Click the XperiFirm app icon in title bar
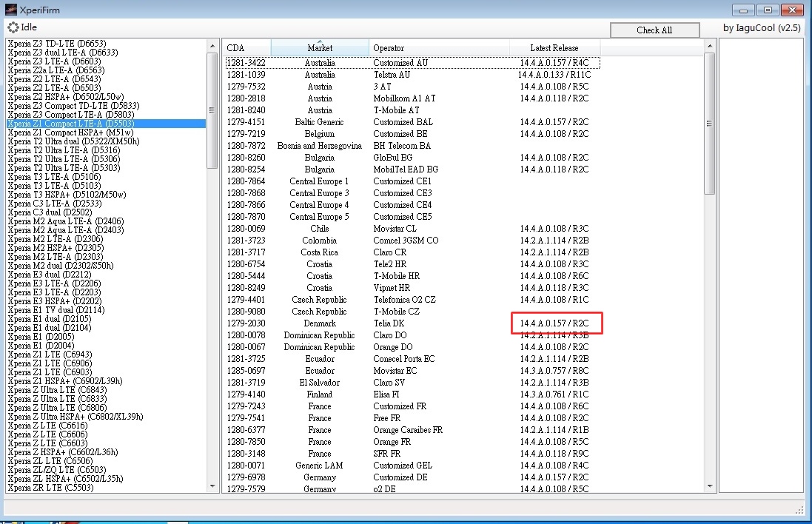 [x=11, y=10]
